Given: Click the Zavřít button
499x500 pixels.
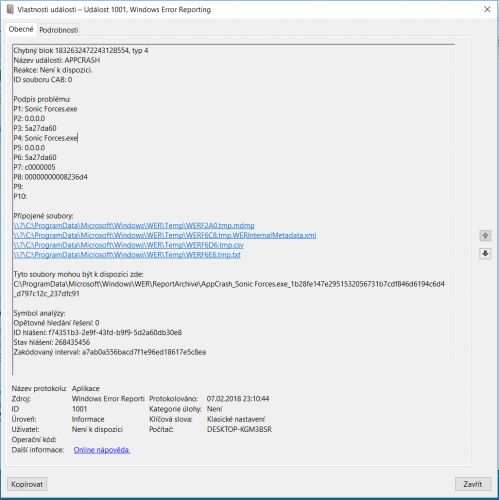Looking at the screenshot, I should (473, 484).
